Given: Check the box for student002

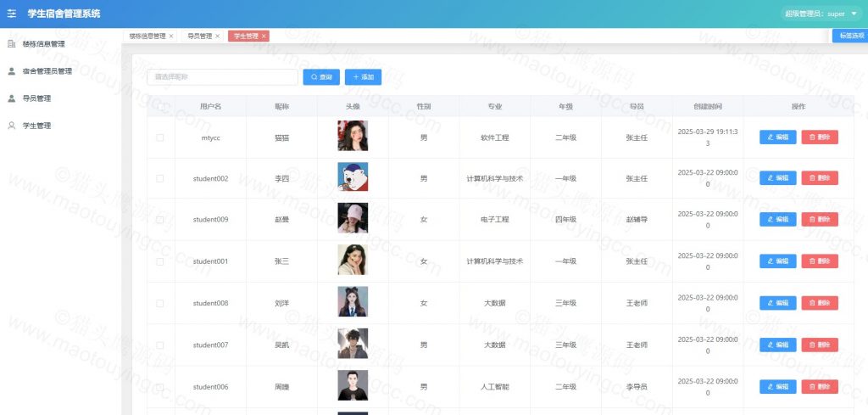Looking at the screenshot, I should click(x=160, y=178).
